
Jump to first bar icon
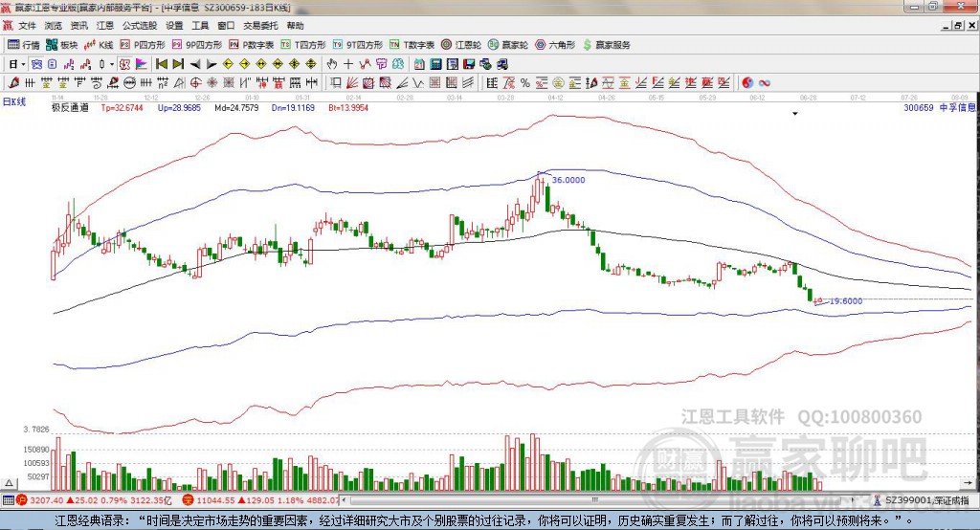tap(162, 64)
